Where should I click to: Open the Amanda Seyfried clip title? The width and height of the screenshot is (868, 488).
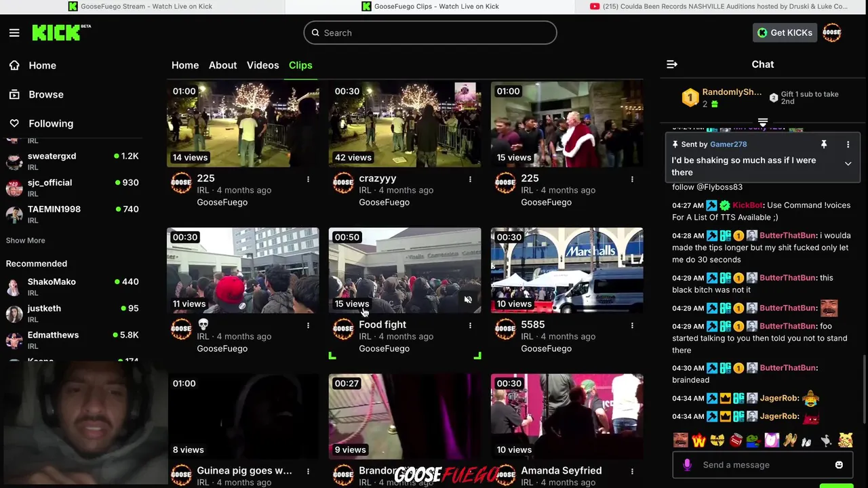click(x=561, y=470)
